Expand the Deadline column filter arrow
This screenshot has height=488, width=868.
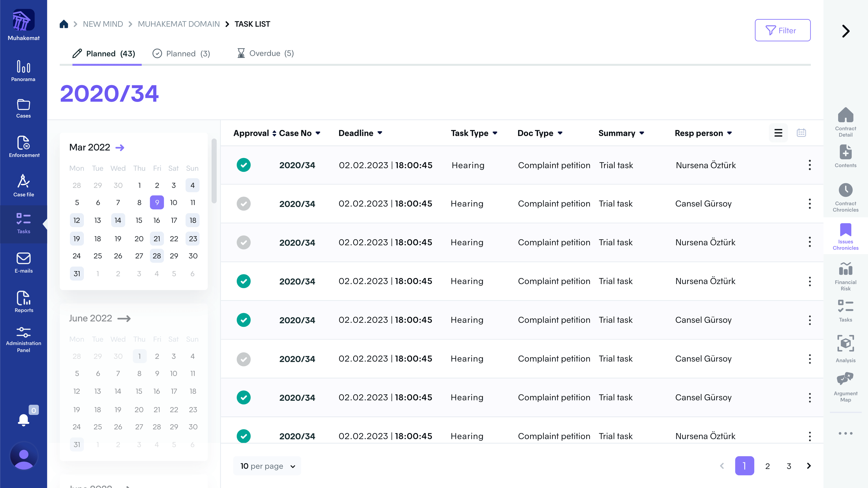pyautogui.click(x=380, y=133)
